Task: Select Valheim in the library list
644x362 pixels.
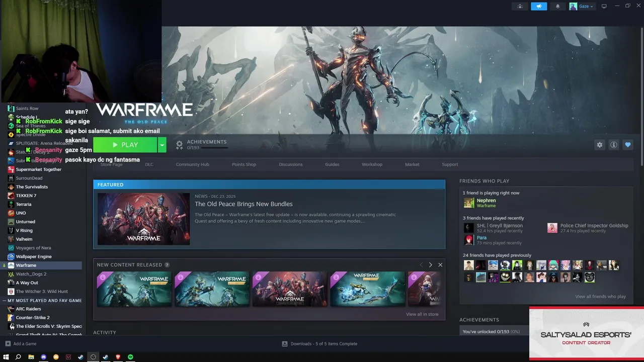Action: pos(24,239)
